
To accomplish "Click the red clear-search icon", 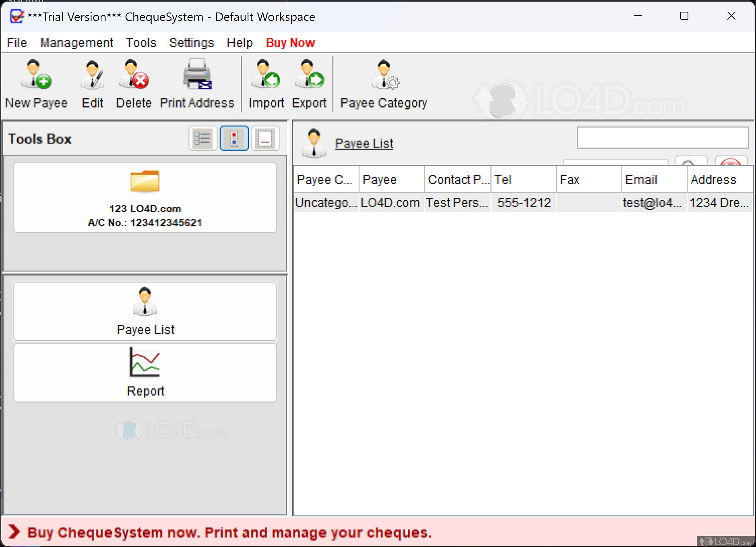I will pyautogui.click(x=731, y=163).
